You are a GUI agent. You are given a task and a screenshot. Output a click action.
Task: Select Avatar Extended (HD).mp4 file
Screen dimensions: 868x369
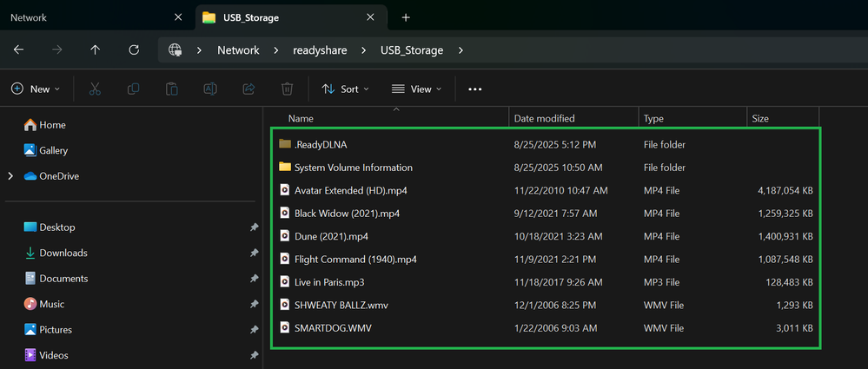point(546,190)
